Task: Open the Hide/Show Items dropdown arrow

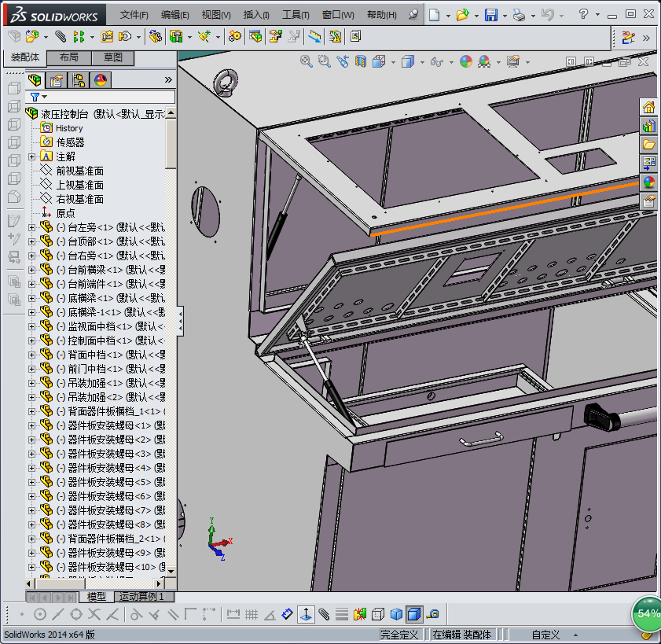Action: [453, 62]
